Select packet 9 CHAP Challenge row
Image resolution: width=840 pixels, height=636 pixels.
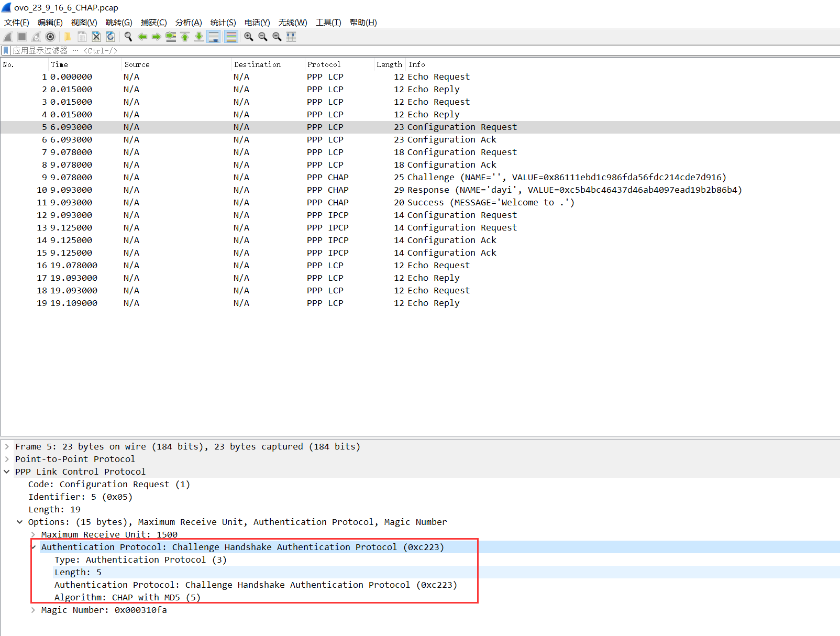[420, 178]
